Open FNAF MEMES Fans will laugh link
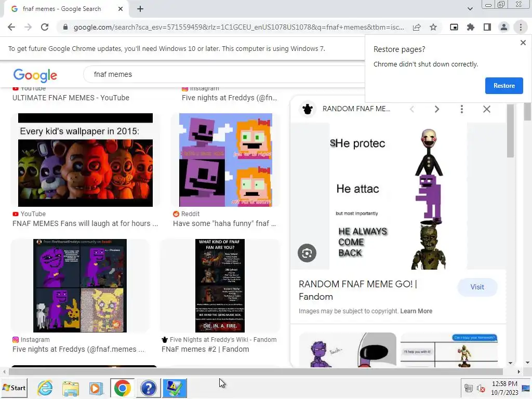 click(85, 223)
